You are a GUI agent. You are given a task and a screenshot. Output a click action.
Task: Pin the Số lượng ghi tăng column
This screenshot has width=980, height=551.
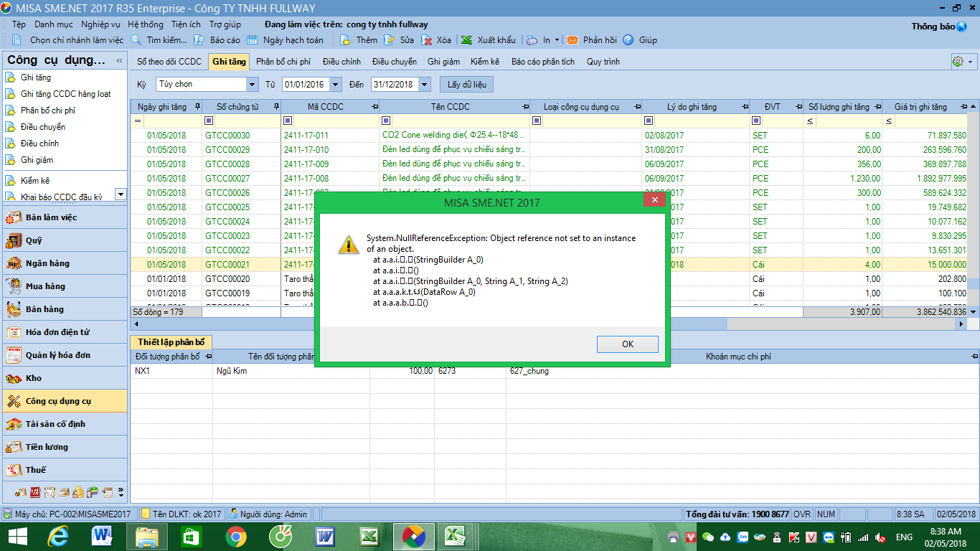pyautogui.click(x=878, y=107)
